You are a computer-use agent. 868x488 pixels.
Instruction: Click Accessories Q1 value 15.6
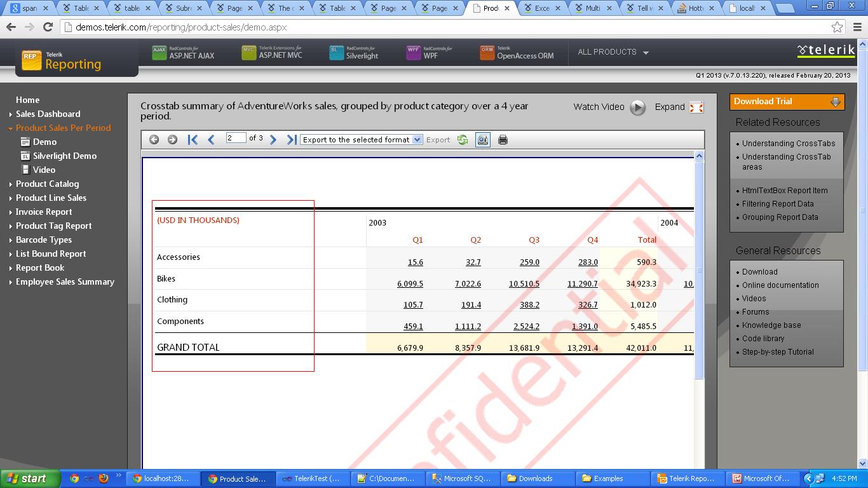[x=416, y=262]
